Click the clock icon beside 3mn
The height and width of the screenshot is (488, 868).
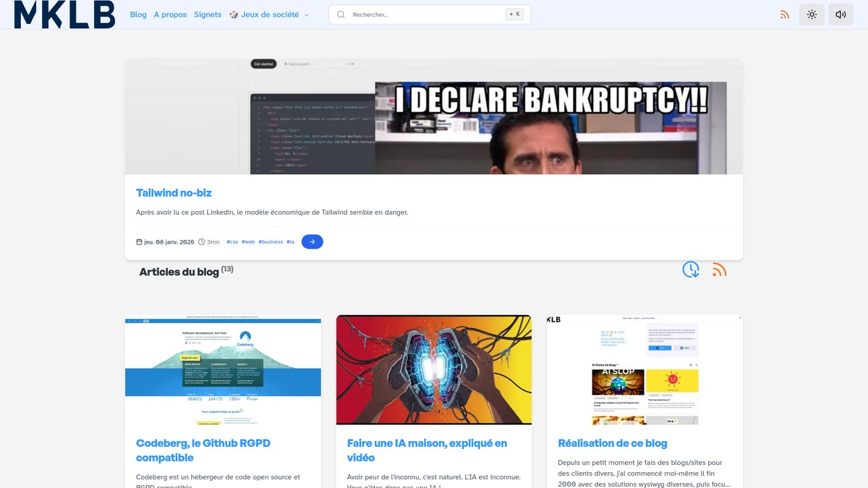pos(202,241)
